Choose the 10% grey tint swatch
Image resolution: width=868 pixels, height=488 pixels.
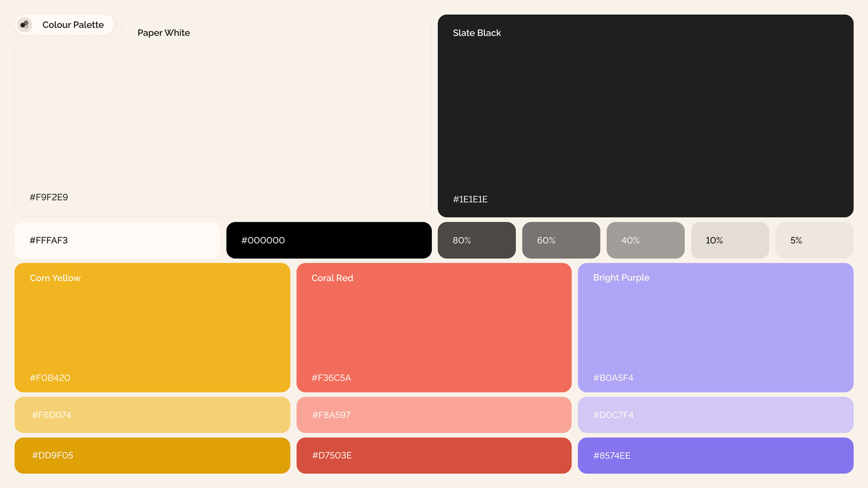tap(730, 240)
